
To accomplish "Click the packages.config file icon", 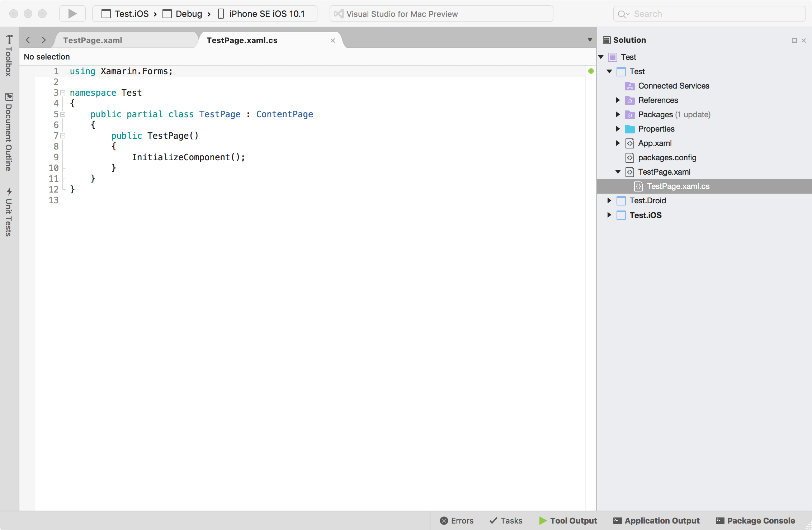I will [630, 157].
